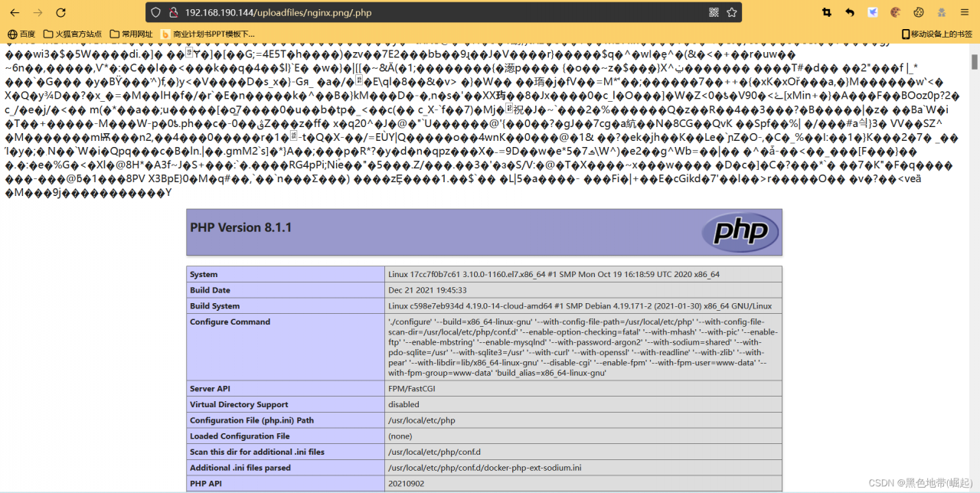Show the page QR code
The image size is (980, 493).
point(714,12)
